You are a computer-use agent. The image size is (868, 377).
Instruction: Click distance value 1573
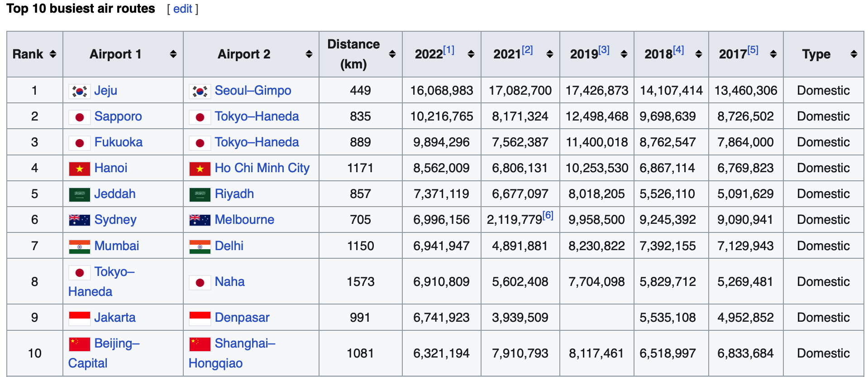coord(361,281)
